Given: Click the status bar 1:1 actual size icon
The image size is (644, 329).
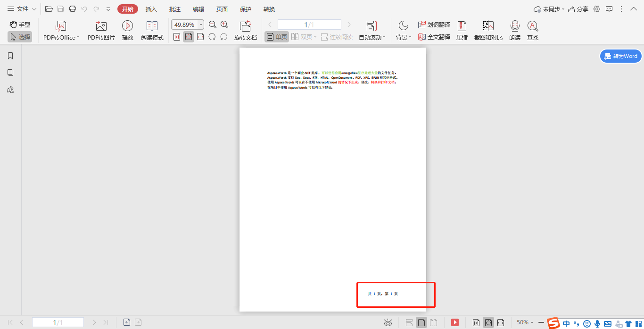Looking at the screenshot, I should tap(476, 322).
